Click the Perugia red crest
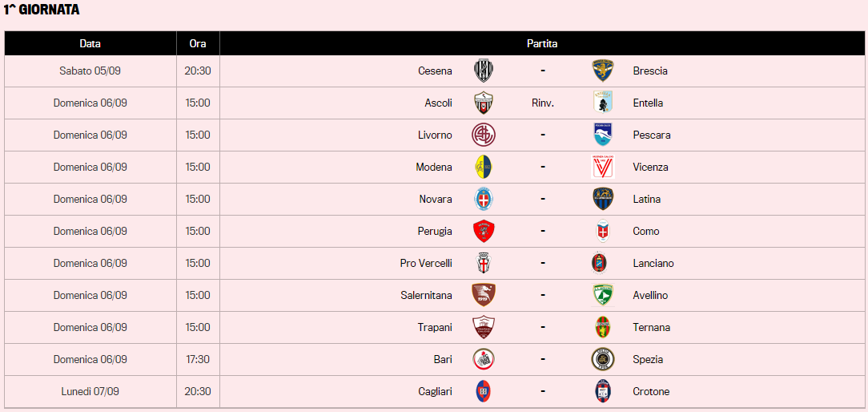The image size is (868, 412). (484, 231)
